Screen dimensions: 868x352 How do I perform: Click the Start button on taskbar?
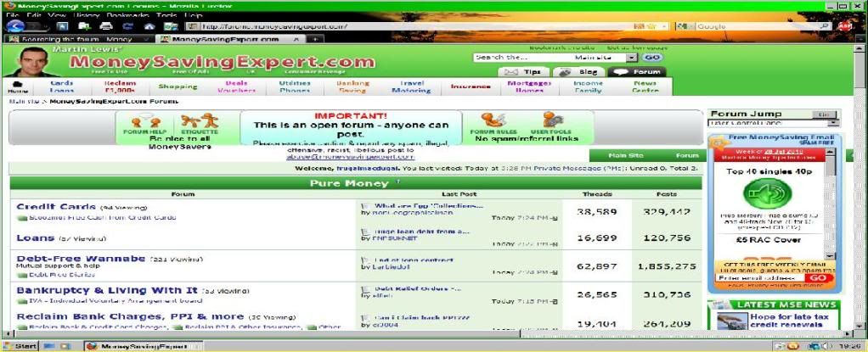pyautogui.click(x=20, y=346)
